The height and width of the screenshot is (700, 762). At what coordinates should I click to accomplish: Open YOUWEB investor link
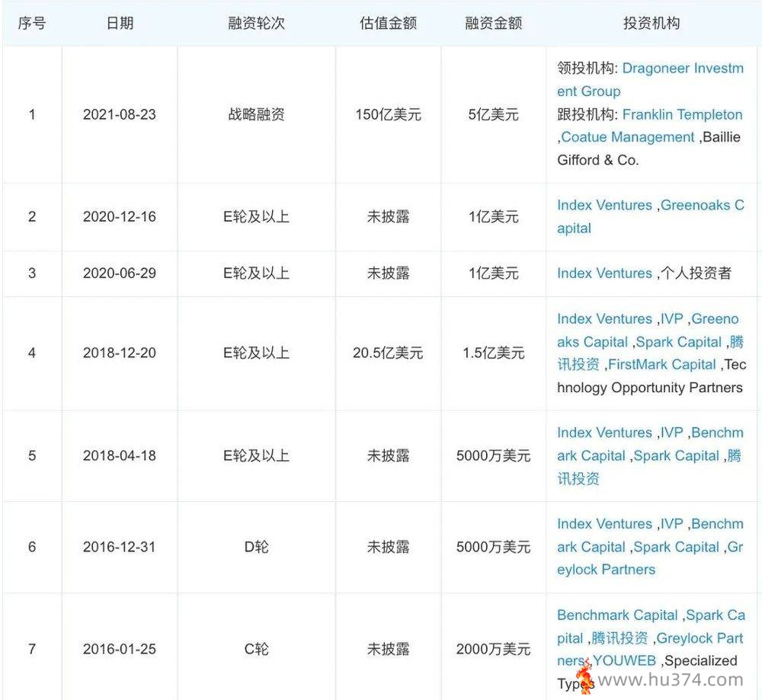click(625, 660)
